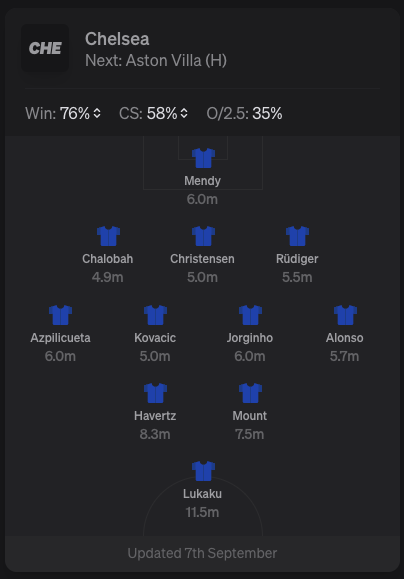Click the Next: Aston Villa (H) fixture
This screenshot has width=404, height=579.
pos(156,61)
